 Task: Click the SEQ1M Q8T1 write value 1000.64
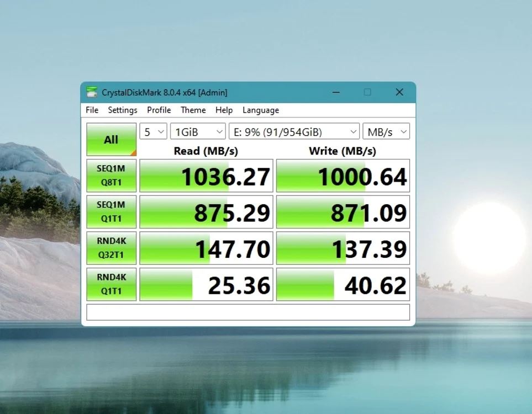(x=343, y=176)
